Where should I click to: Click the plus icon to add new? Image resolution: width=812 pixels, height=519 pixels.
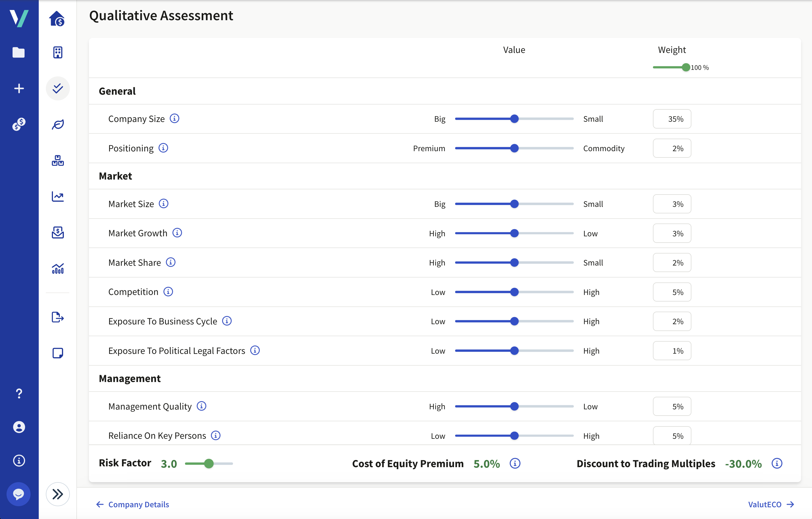(19, 88)
